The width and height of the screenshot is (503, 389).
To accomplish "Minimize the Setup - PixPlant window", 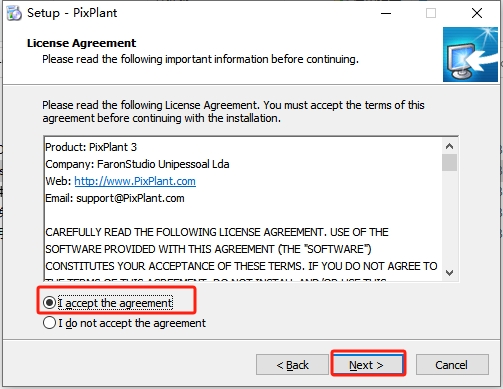I will coord(386,13).
